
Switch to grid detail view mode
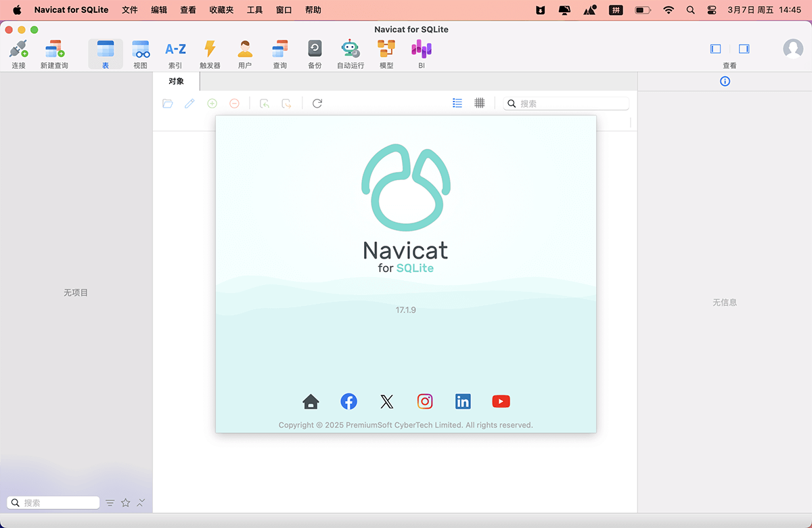coord(479,103)
